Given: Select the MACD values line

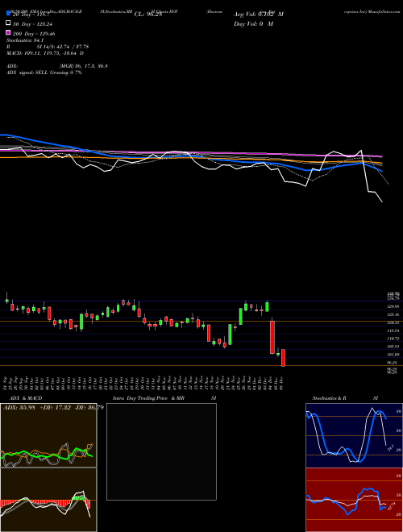Looking at the screenshot, I should [45, 53].
